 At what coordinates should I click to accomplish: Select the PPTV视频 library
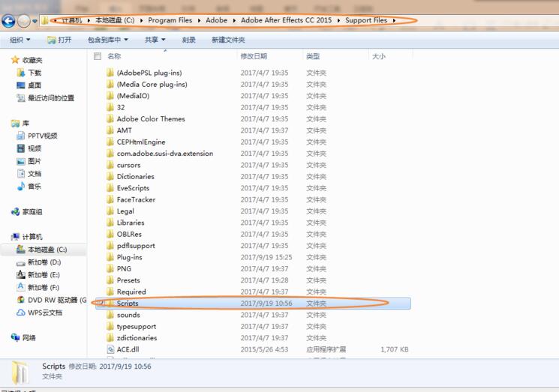pyautogui.click(x=43, y=136)
